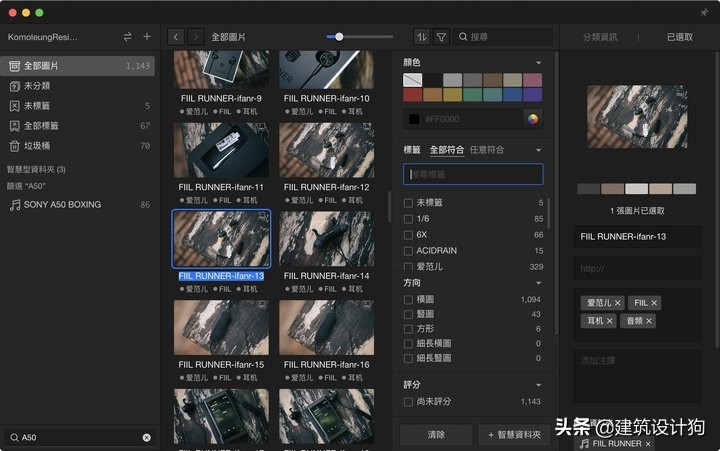The height and width of the screenshot is (451, 720).
Task: Collapse the 評分 filter section arrow
Action: [x=538, y=385]
